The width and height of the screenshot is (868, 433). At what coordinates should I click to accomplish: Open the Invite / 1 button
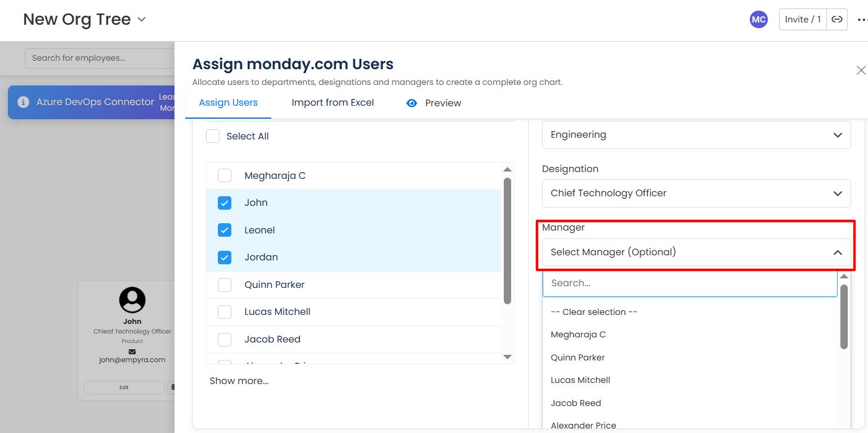[x=803, y=20]
